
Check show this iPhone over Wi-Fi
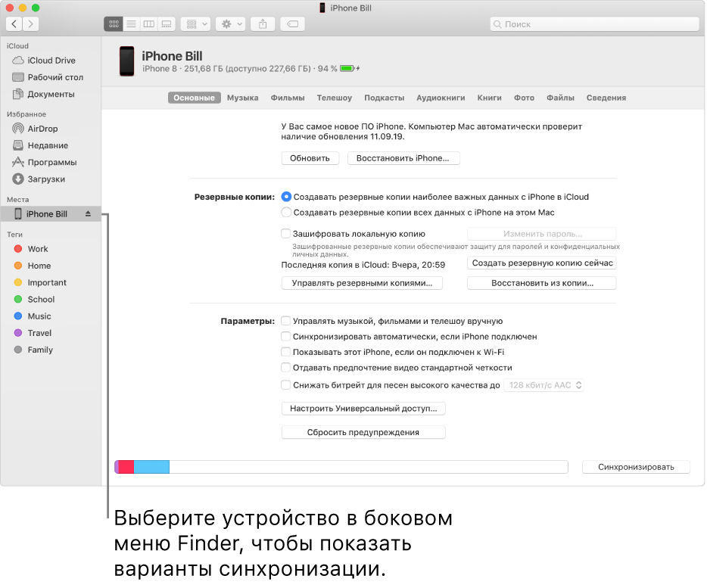coord(285,352)
